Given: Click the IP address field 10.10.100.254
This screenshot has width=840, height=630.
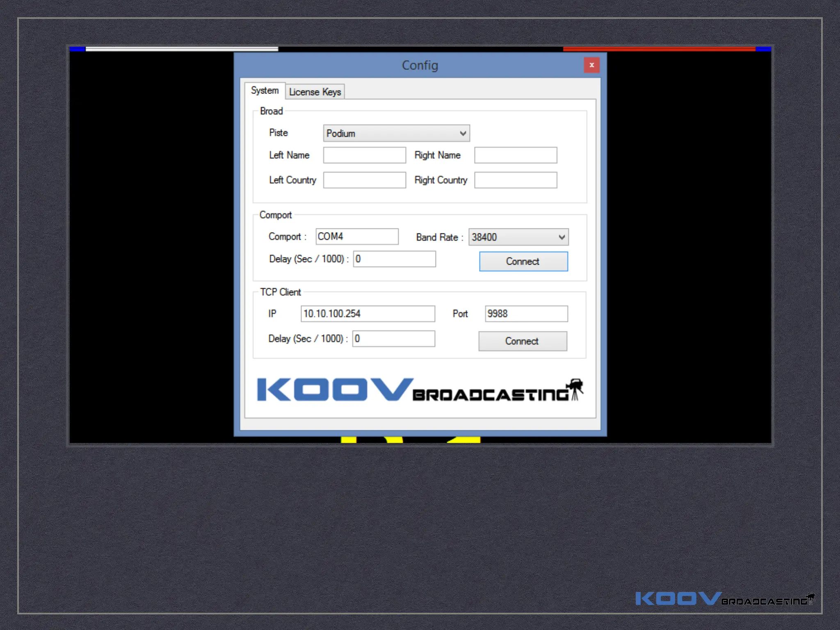Looking at the screenshot, I should coord(367,314).
